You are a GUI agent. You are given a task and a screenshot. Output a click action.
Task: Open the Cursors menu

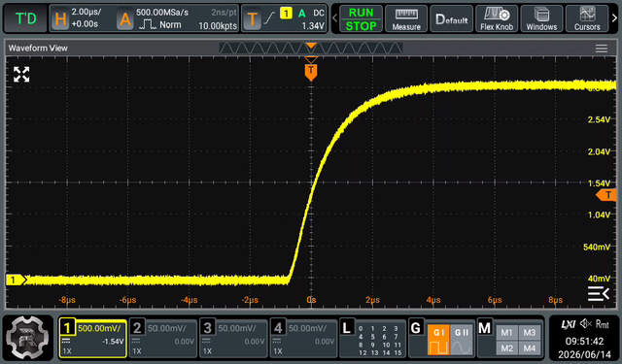tap(587, 19)
